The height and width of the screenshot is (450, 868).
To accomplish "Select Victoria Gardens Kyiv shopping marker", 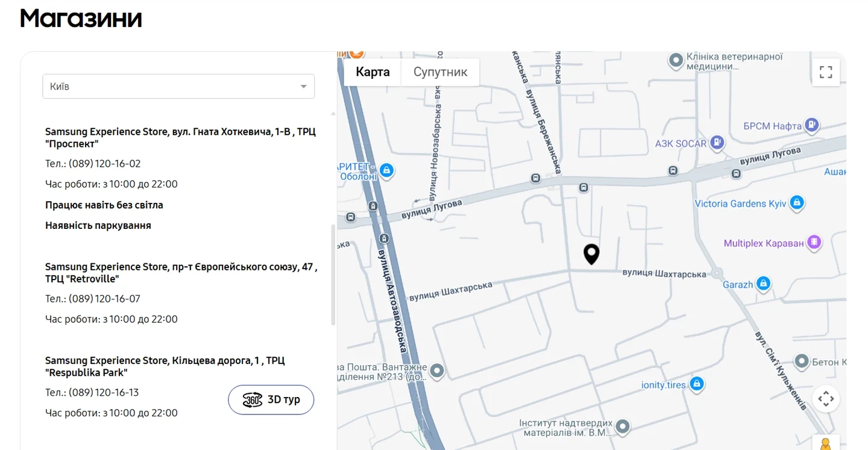I will [x=797, y=202].
